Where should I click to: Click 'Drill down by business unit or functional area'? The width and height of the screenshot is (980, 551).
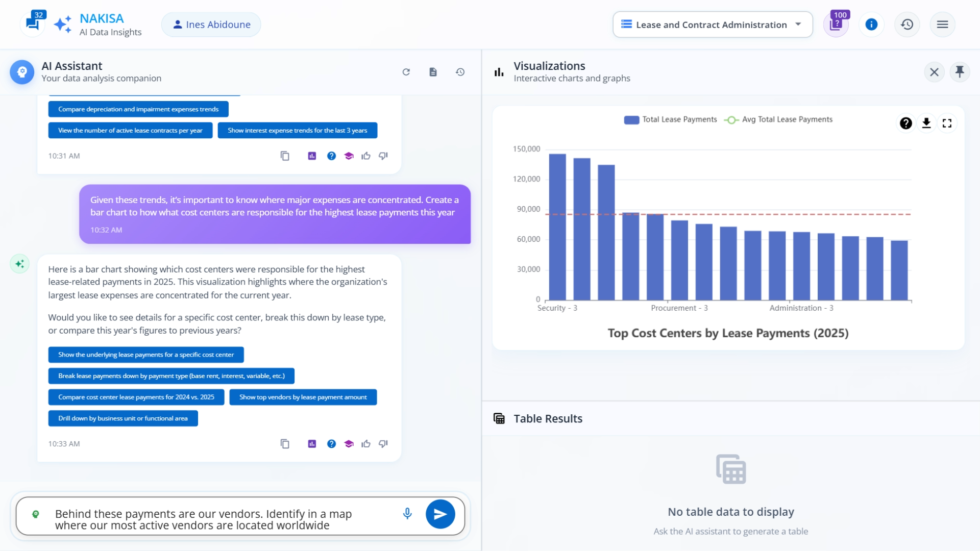(x=123, y=418)
